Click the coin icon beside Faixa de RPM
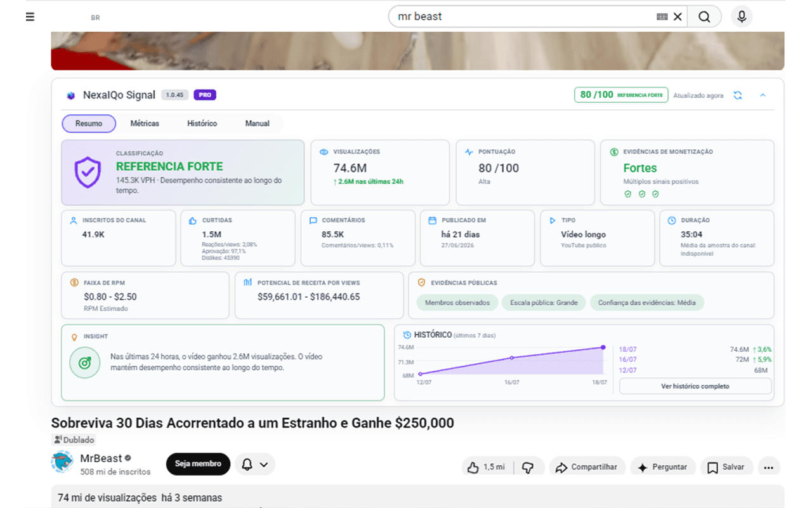This screenshot has width=812, height=508. tap(74, 283)
